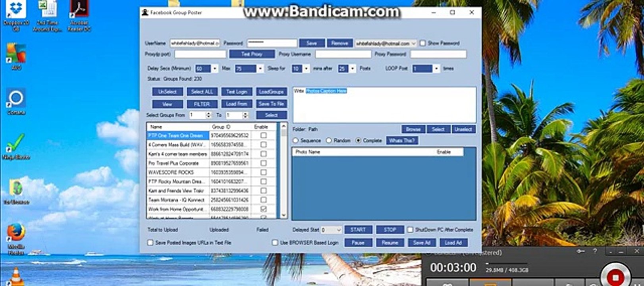Click the photo caption text area
Viewport: 644px width, 286px height.
(384, 105)
